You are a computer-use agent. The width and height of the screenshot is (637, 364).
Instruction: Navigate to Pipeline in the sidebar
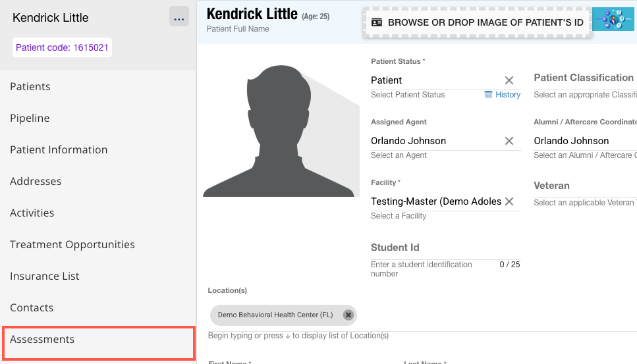30,118
